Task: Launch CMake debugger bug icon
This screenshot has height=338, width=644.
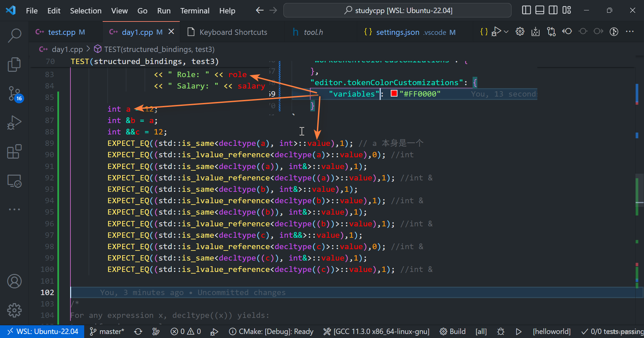Action: [x=501, y=331]
